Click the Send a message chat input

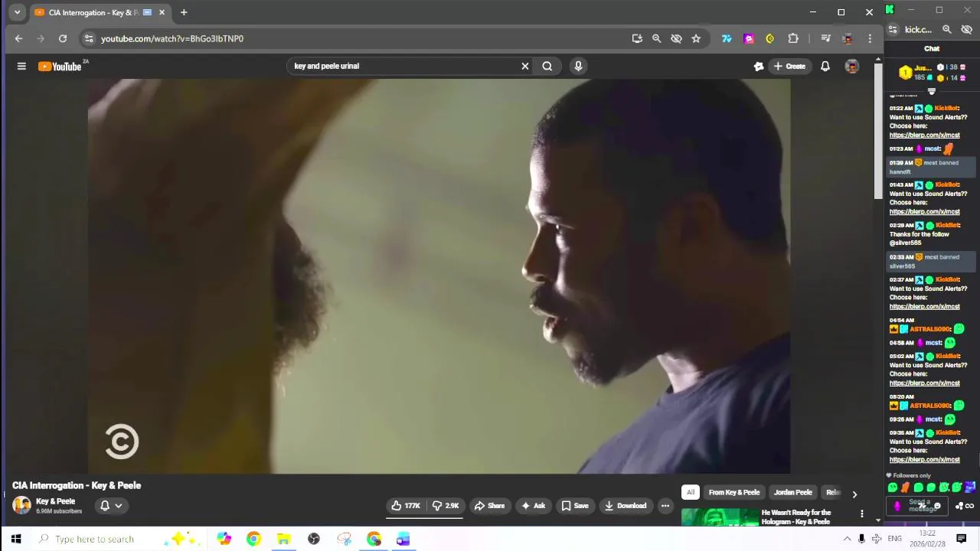(x=918, y=506)
